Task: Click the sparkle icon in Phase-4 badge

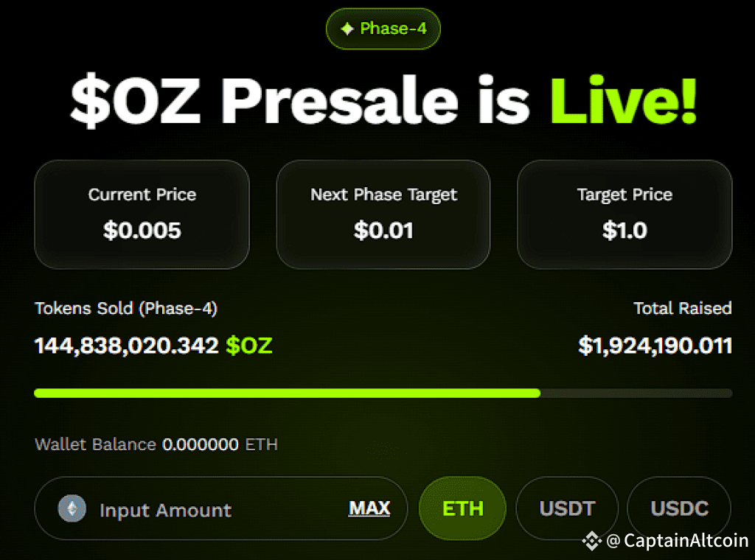Action: (347, 29)
